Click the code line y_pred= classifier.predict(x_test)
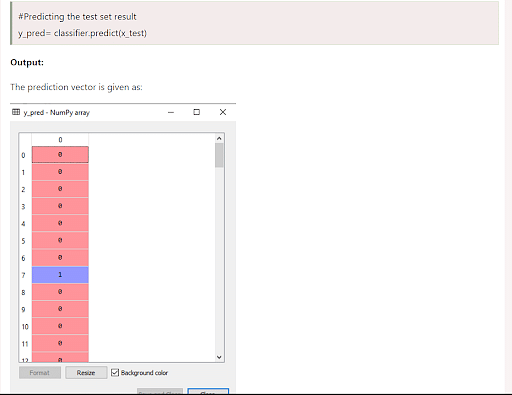This screenshot has width=512, height=395. click(82, 33)
